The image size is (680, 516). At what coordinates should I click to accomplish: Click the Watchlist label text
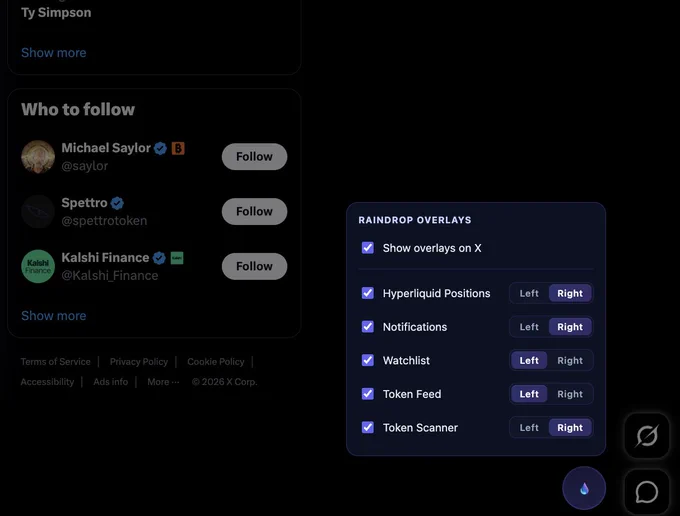point(406,361)
